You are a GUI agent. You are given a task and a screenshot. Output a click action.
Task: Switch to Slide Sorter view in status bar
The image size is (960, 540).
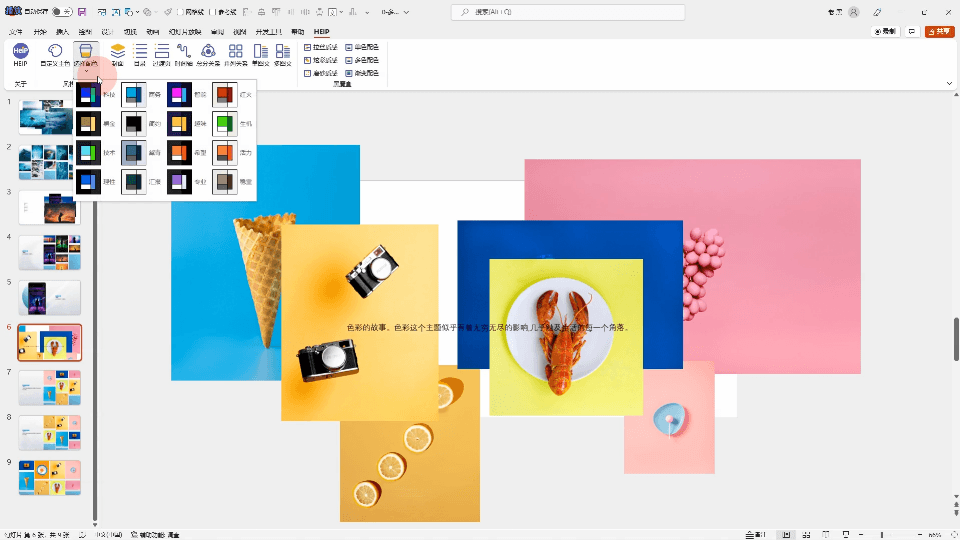click(x=806, y=534)
